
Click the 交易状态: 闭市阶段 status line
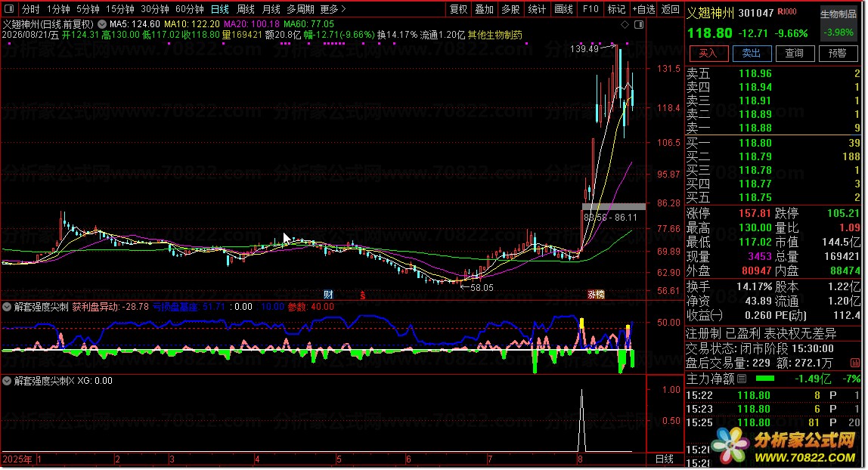click(x=760, y=349)
